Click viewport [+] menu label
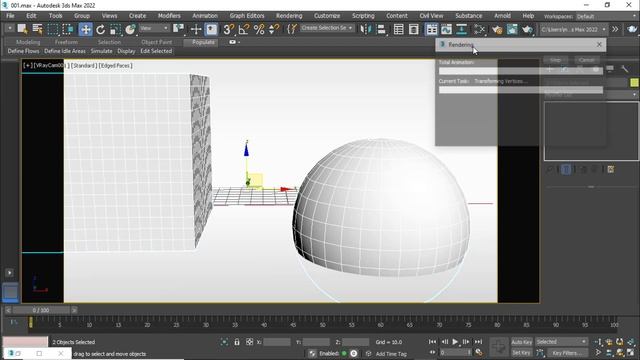 click(x=27, y=65)
